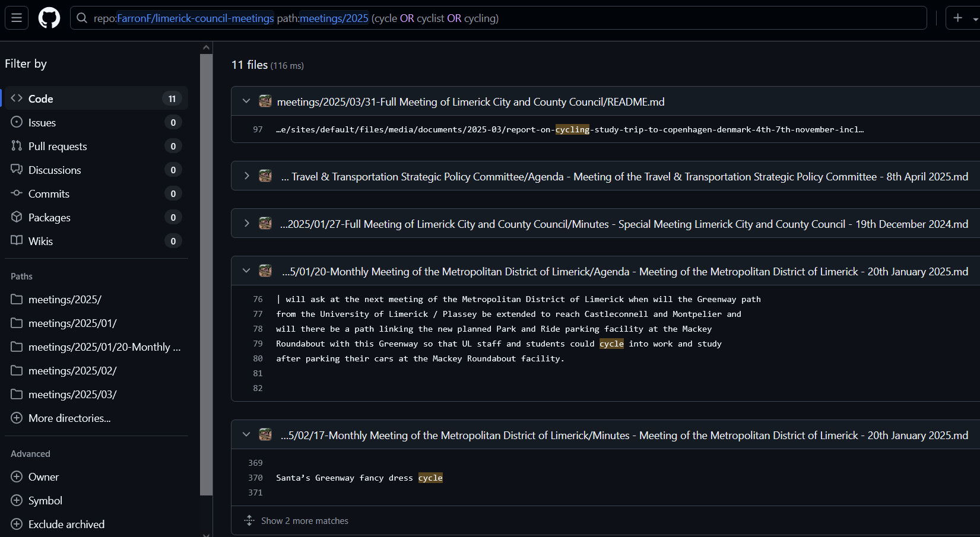The height and width of the screenshot is (537, 980).
Task: Click the Packages cube icon
Action: click(17, 217)
